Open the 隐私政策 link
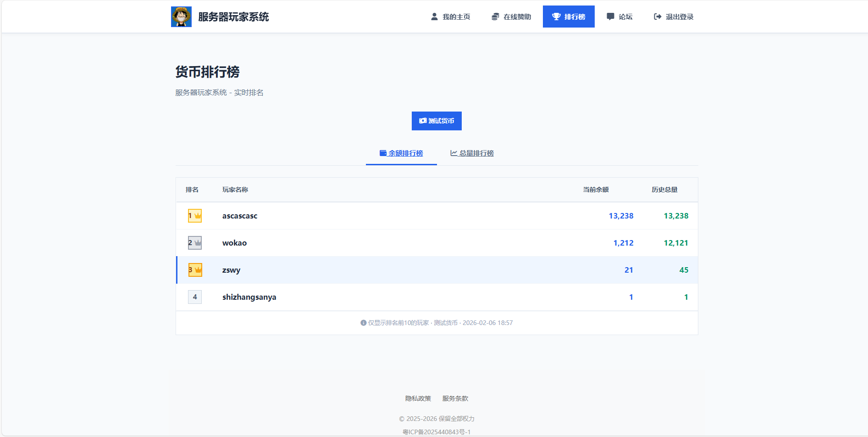The width and height of the screenshot is (868, 437). 417,398
